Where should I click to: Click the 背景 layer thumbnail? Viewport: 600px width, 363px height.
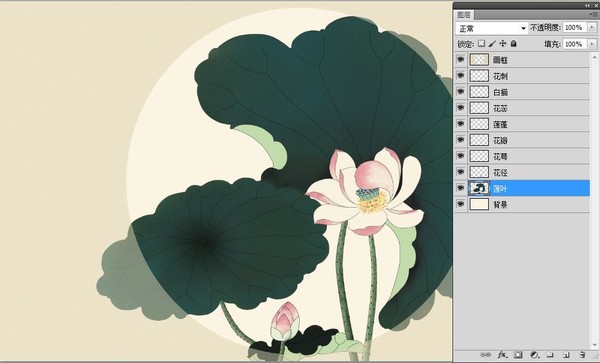point(479,204)
